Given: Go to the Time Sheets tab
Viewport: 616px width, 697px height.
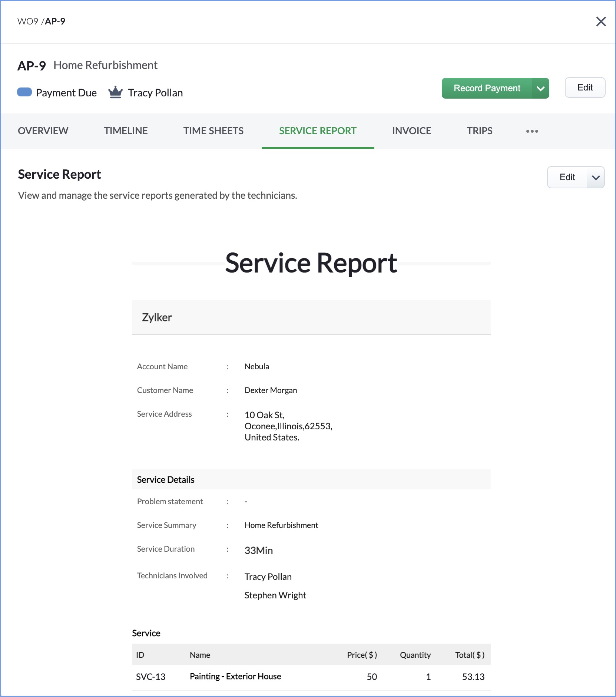Looking at the screenshot, I should coord(213,131).
